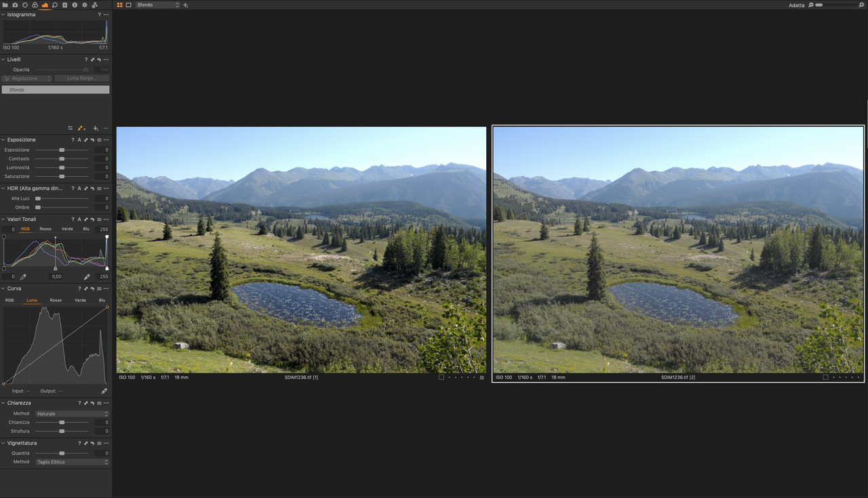This screenshot has width=868, height=498.
Task: Open Esposizione presets menu
Action: [99, 140]
